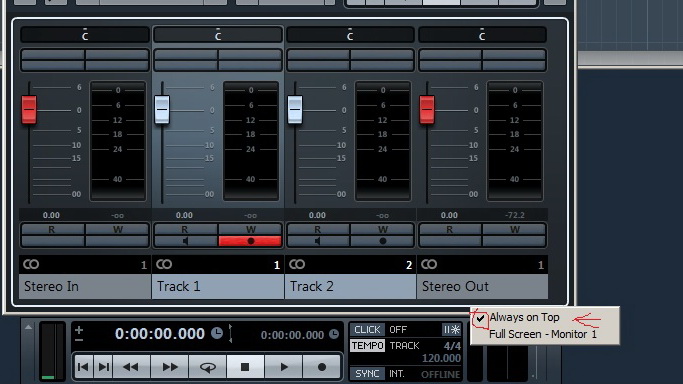Screen dimensions: 683x384
Task: Reset the Track 1 level meter
Action: click(251, 141)
